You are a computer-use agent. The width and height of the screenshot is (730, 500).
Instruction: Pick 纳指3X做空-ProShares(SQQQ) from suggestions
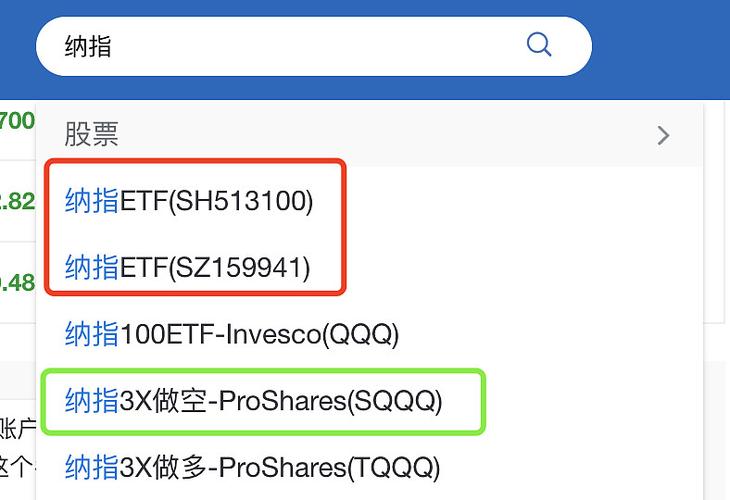pos(253,401)
